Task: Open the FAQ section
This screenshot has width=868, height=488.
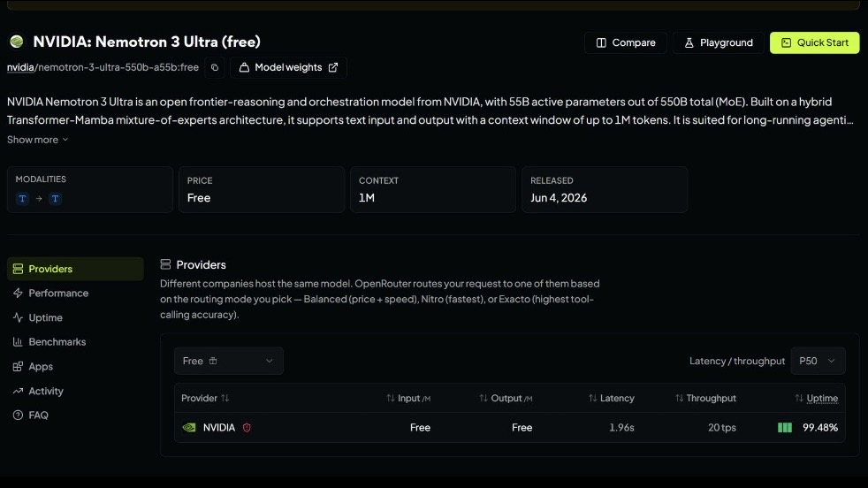Action: (75, 415)
